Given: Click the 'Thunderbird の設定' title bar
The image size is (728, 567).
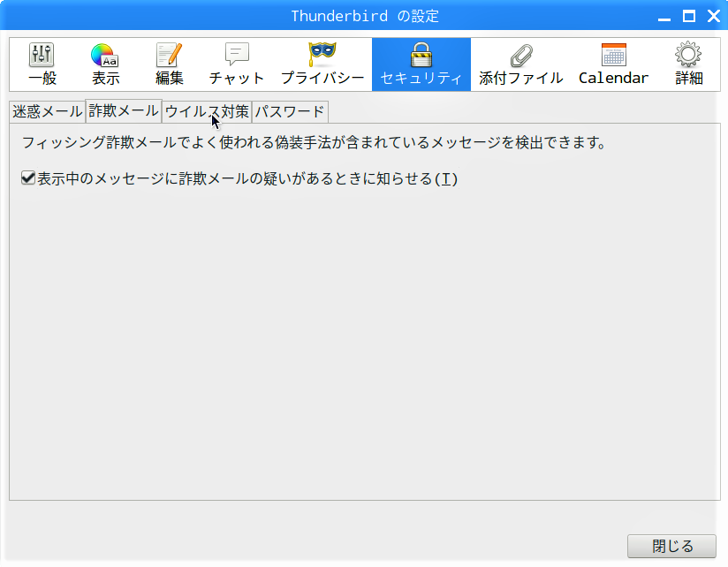Looking at the screenshot, I should coord(364,16).
